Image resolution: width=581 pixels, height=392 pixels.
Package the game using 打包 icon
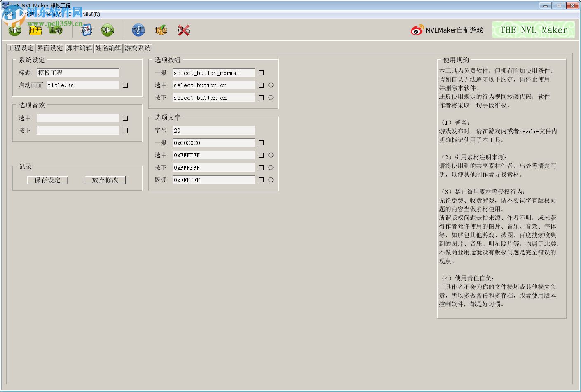point(161,29)
